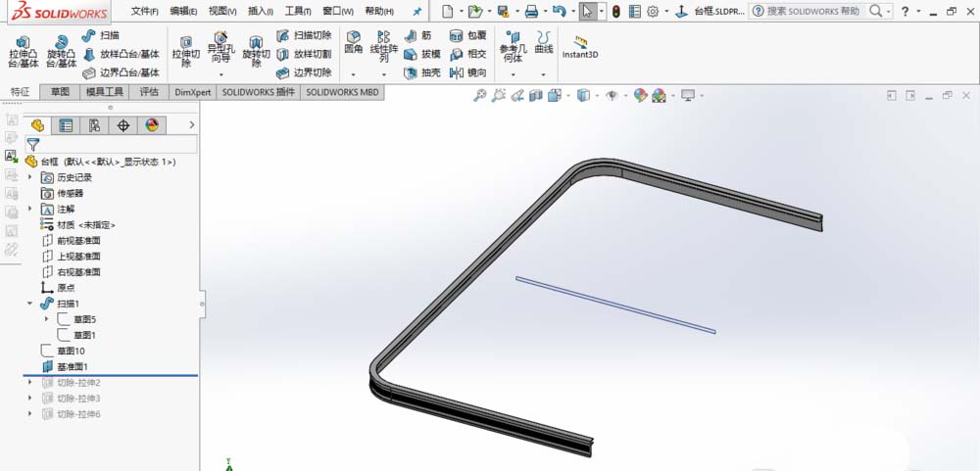Click the Extruded Cut (拉伸切除) tool
The image size is (980, 471).
point(185,52)
